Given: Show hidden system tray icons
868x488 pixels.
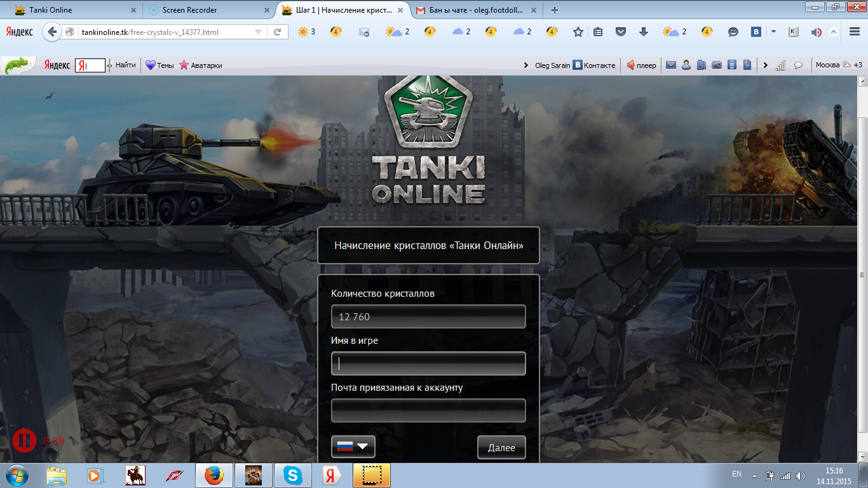Looking at the screenshot, I should click(755, 475).
